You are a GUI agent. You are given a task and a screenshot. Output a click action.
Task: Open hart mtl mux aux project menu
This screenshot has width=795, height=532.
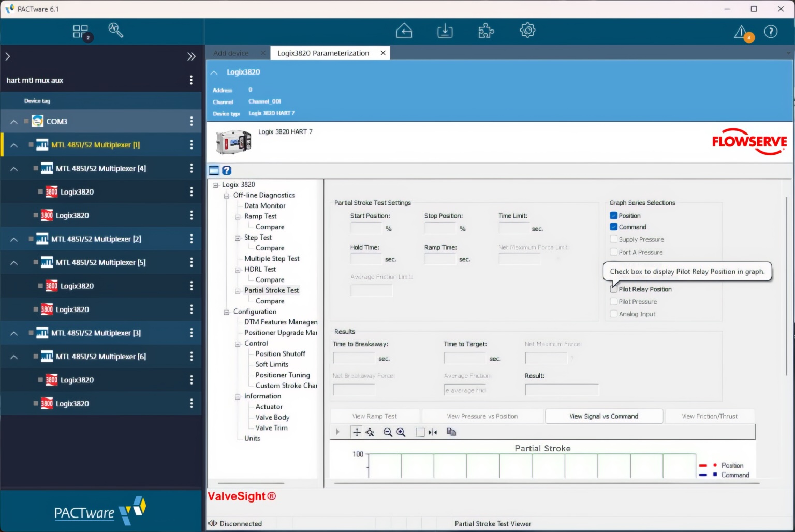pyautogui.click(x=191, y=80)
